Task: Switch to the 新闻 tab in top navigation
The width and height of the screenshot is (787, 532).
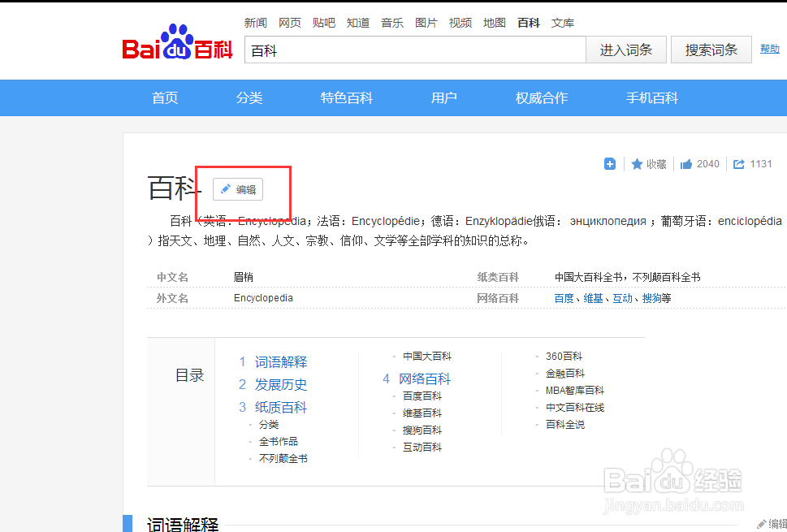Action: 255,22
